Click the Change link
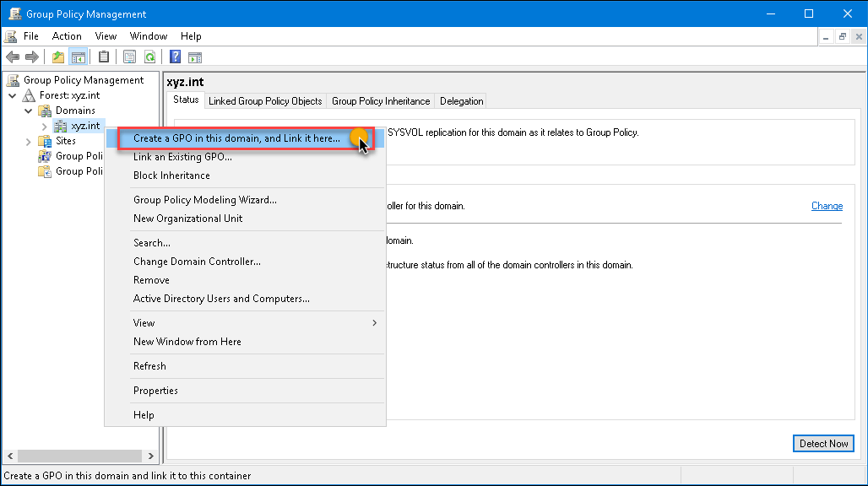868x486 pixels. point(827,206)
